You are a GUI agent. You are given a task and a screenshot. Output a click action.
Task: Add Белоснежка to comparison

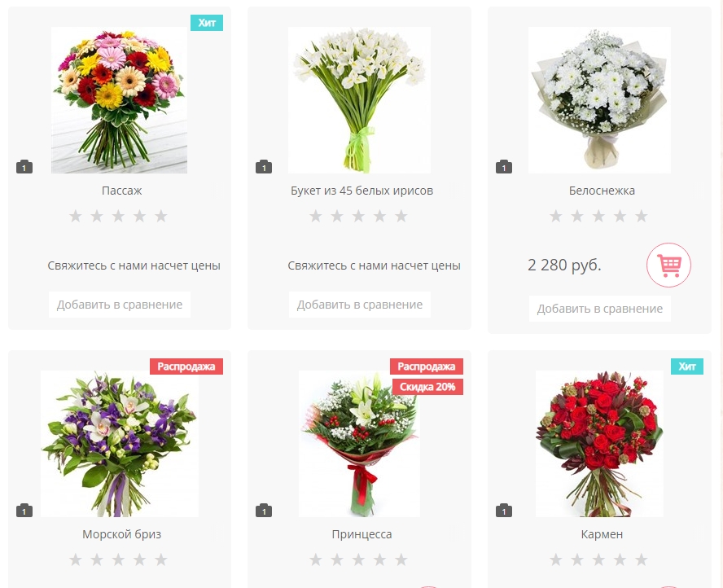tap(600, 309)
